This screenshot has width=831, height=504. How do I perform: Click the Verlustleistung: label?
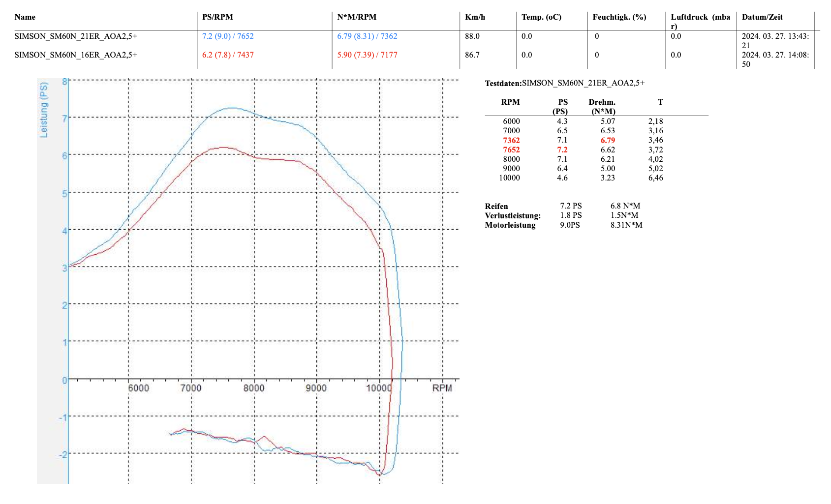(513, 216)
